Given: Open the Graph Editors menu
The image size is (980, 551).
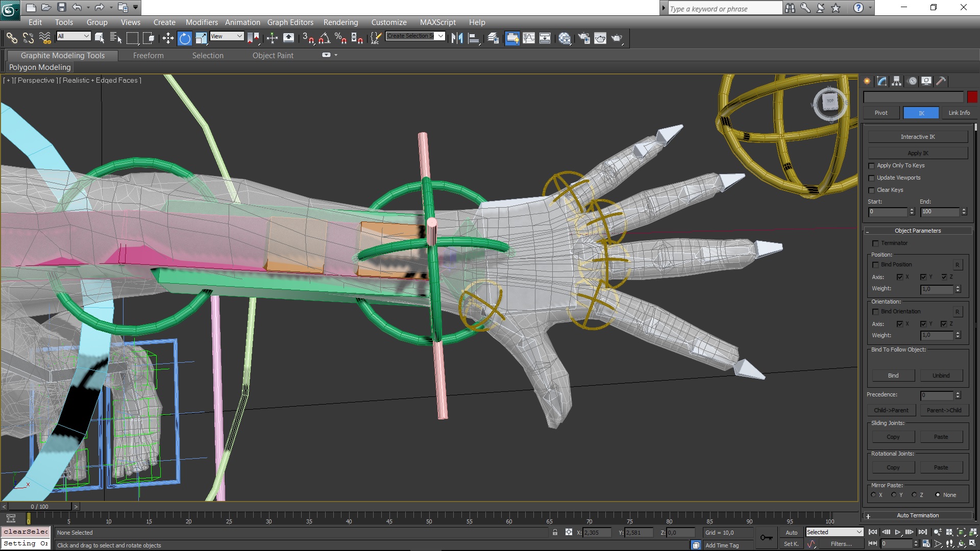Looking at the screenshot, I should (x=290, y=22).
